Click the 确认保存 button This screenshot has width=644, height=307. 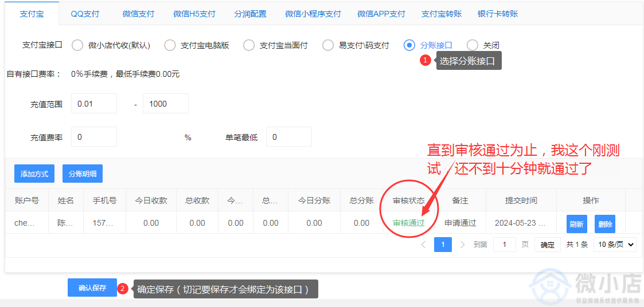92,288
